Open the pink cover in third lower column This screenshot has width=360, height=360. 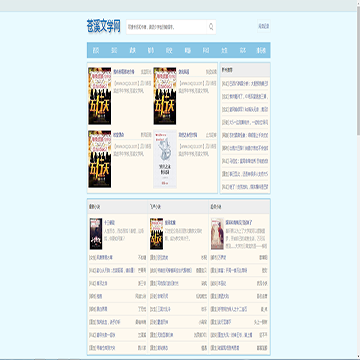coord(217,234)
